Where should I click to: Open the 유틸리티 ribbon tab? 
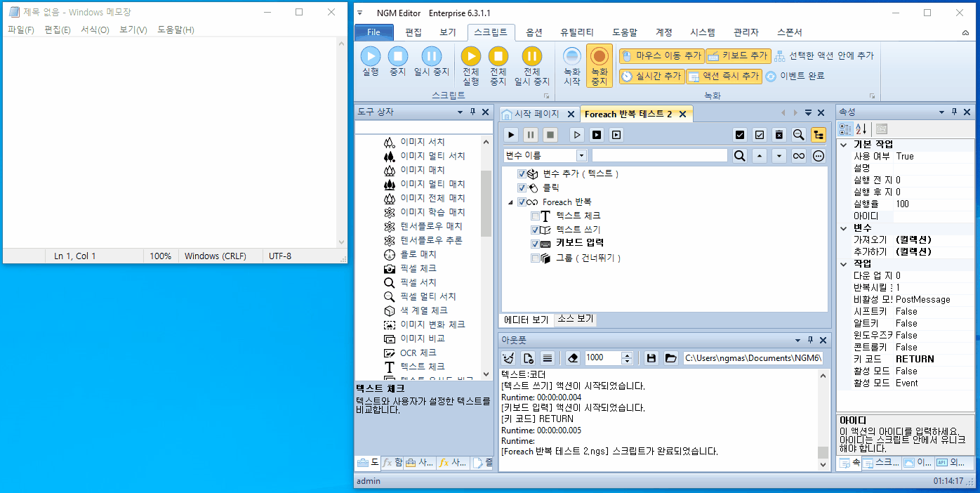pos(577,32)
